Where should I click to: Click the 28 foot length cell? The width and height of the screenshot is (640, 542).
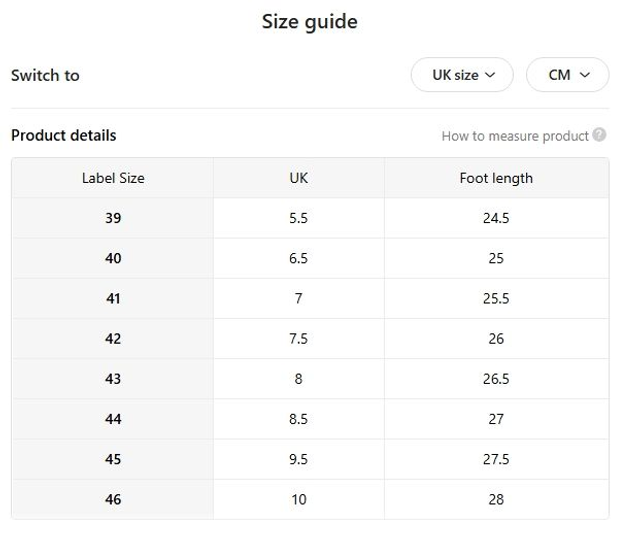coord(496,499)
